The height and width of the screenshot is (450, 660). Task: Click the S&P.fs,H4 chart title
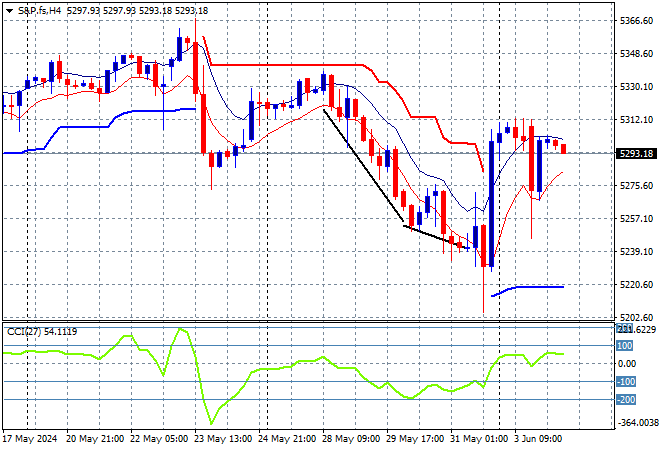[x=39, y=11]
